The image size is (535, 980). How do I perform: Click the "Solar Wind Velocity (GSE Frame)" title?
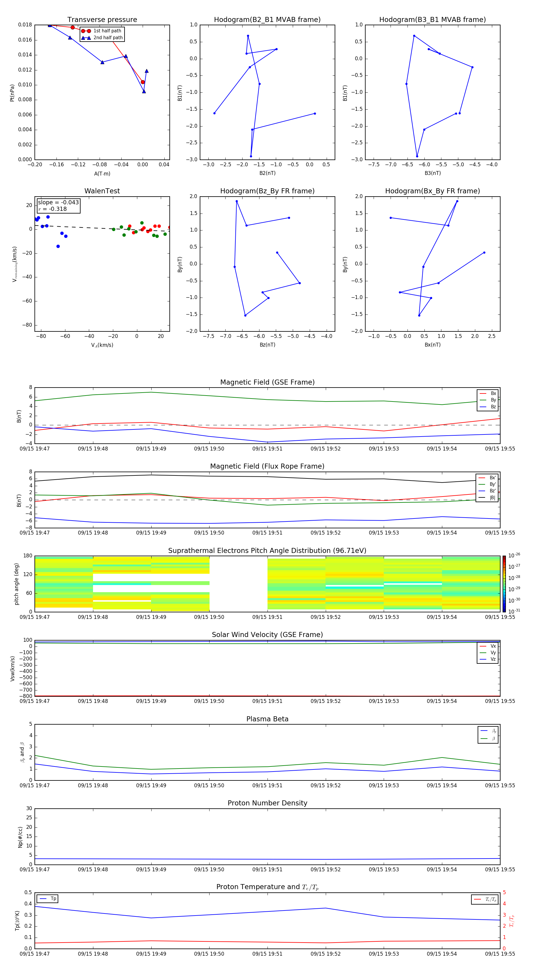pyautogui.click(x=267, y=635)
